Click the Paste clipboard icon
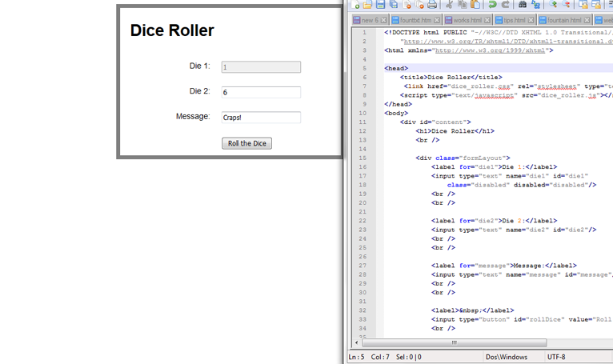613x364 pixels. point(475,5)
